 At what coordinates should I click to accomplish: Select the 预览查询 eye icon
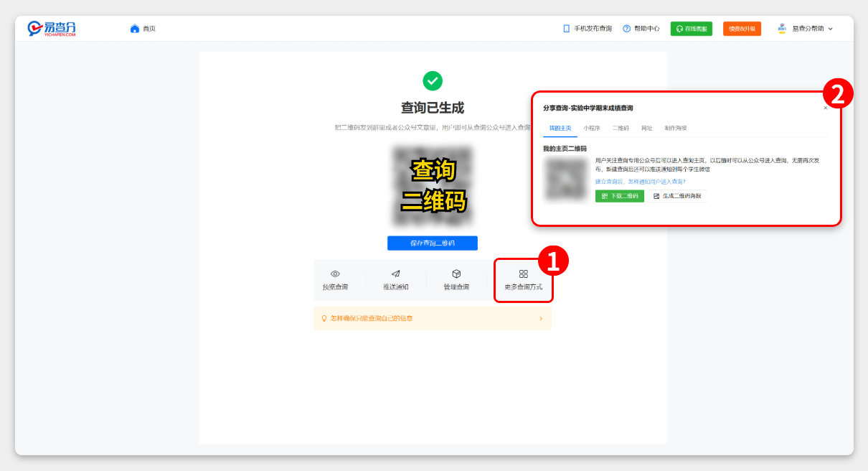coord(336,274)
